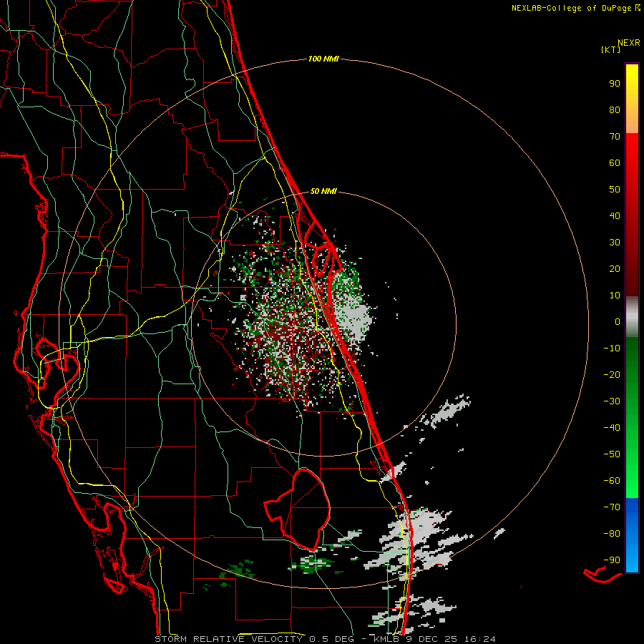Click the 50 NMI range ring label

pos(323,191)
